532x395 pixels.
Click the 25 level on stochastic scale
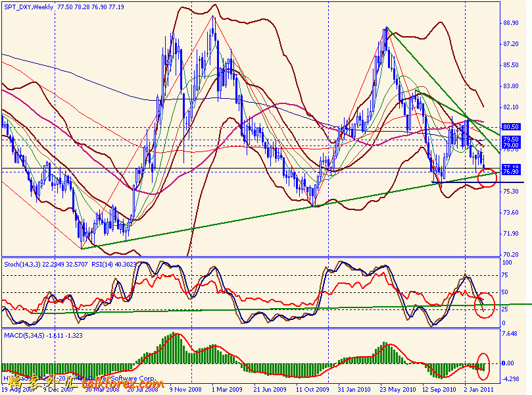(x=505, y=309)
